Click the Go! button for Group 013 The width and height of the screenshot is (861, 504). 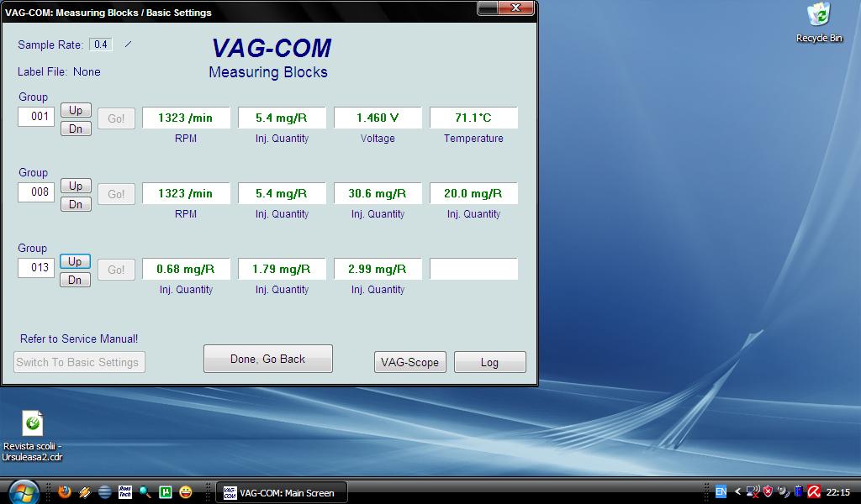coord(116,270)
